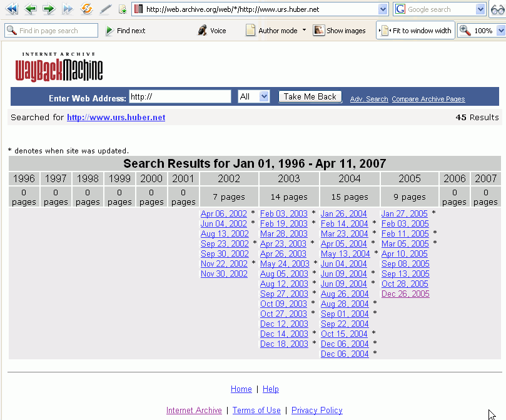Open the Aug 13, 2002 snapshot
The image size is (506, 420).
225,233
